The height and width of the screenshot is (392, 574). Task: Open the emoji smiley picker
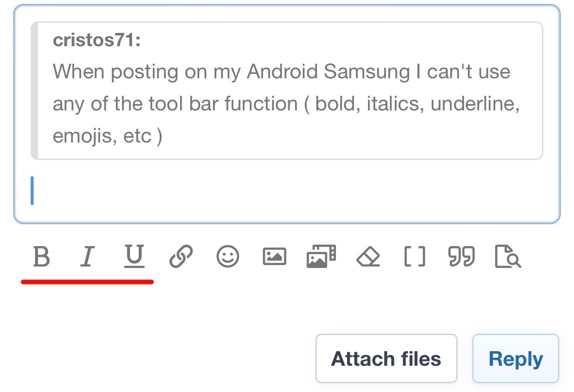[227, 256]
